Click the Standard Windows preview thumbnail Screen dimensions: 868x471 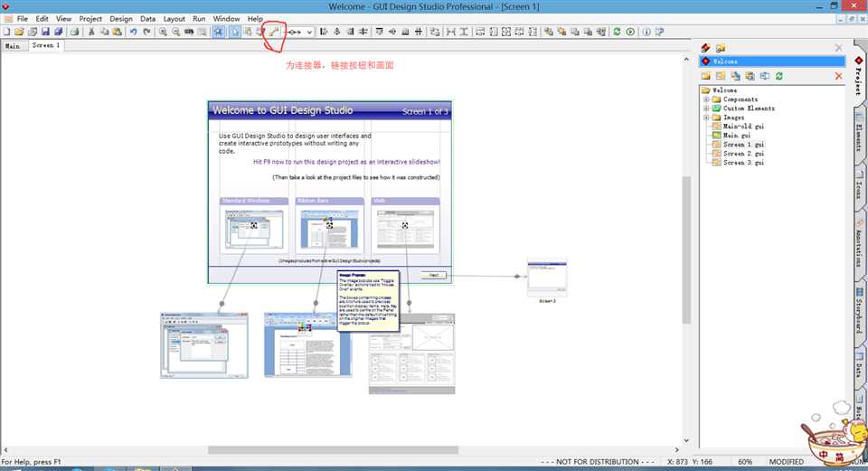[x=253, y=229]
